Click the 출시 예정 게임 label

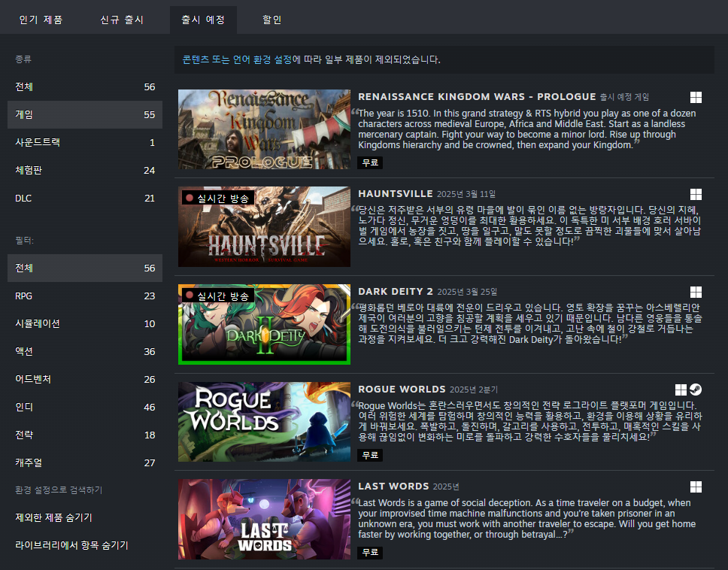(x=624, y=97)
